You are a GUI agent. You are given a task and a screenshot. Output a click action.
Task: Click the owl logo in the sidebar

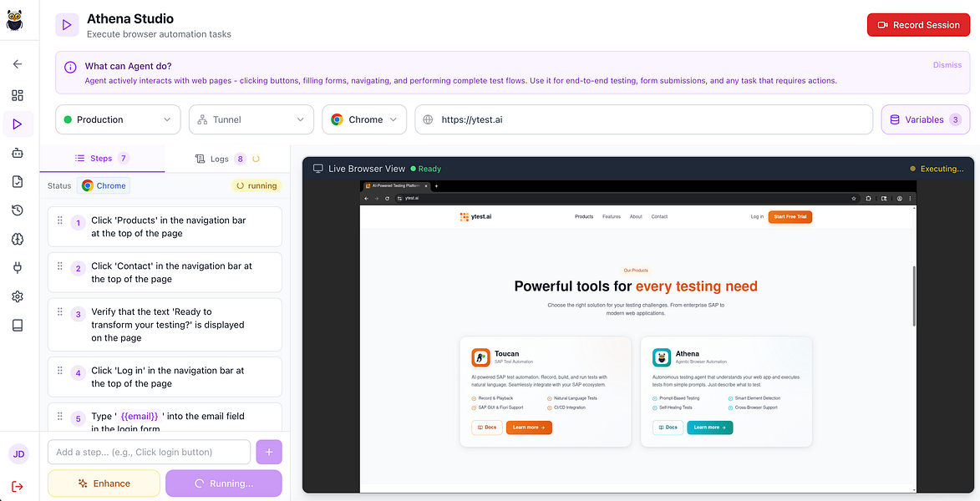[x=14, y=19]
